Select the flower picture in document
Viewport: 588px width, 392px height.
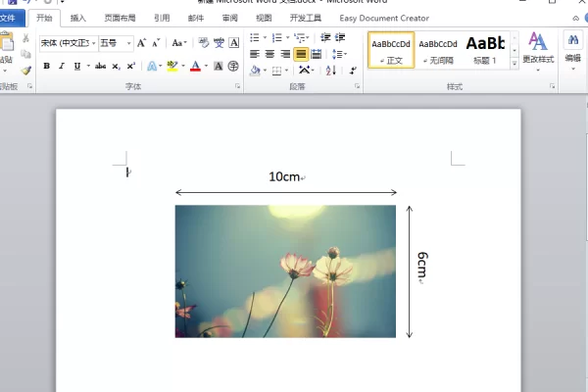(x=285, y=270)
